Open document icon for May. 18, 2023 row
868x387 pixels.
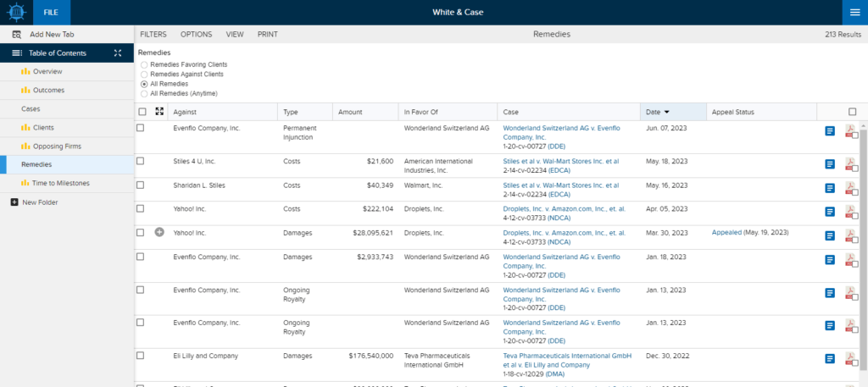coord(830,164)
